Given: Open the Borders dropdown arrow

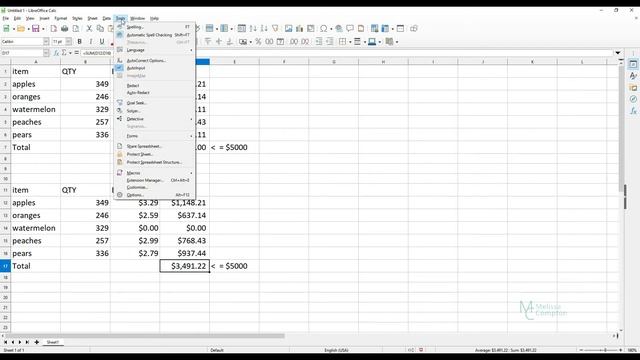Looking at the screenshot, I should point(350,42).
